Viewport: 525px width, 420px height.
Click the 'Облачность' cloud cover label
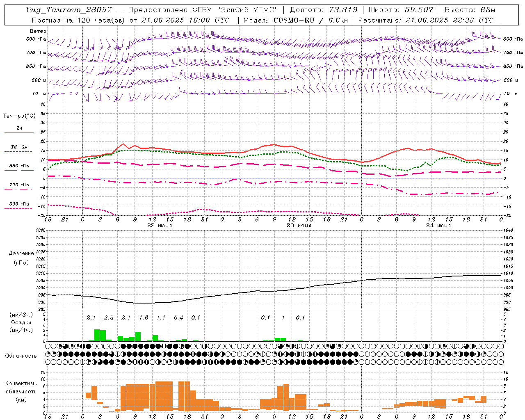coord(21,356)
